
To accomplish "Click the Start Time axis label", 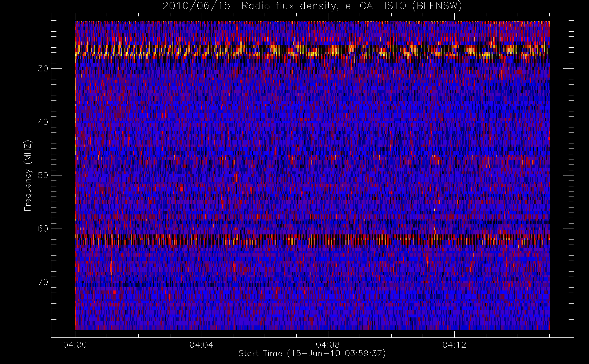I will point(312,353).
